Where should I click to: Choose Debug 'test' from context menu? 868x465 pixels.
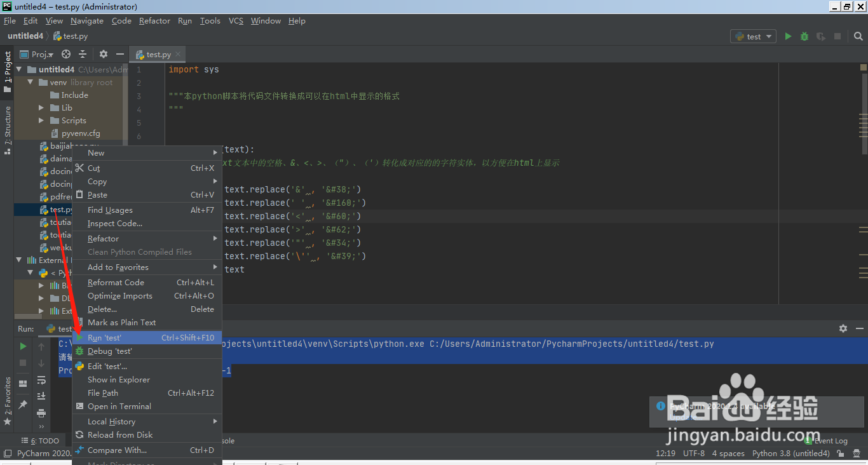tap(147, 351)
